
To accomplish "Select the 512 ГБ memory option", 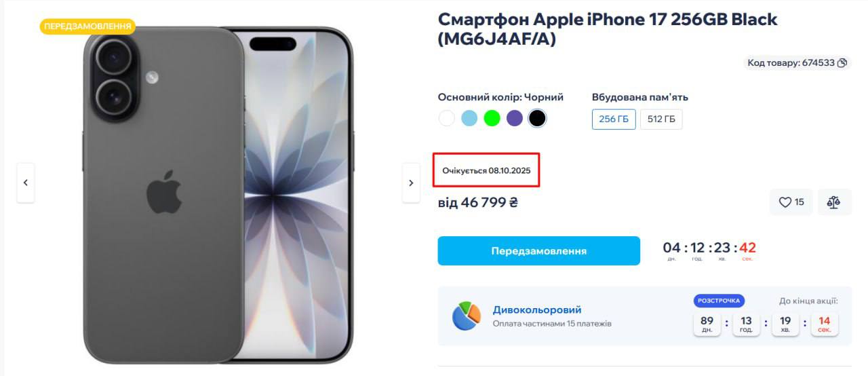I will point(661,119).
